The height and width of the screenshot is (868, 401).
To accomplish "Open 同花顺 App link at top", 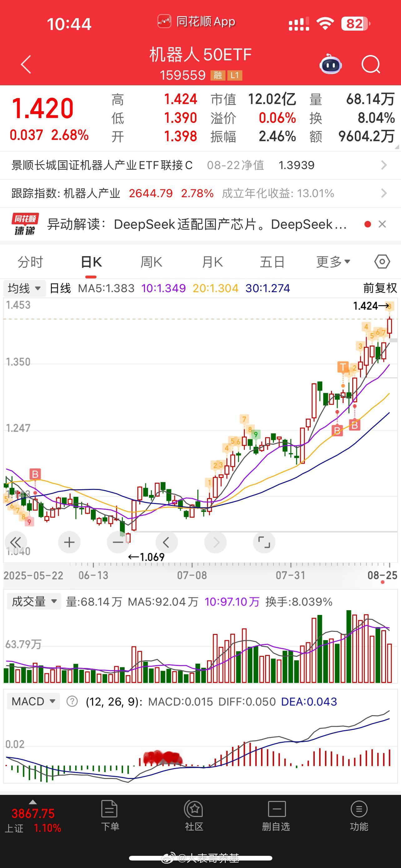I will click(197, 22).
